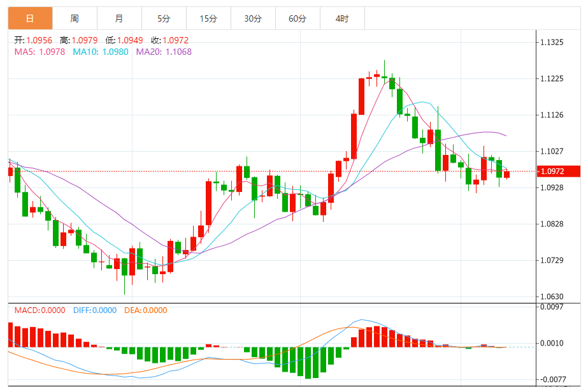Switch to the 周 weekly tab
This screenshot has height=387, width=588.
click(75, 18)
